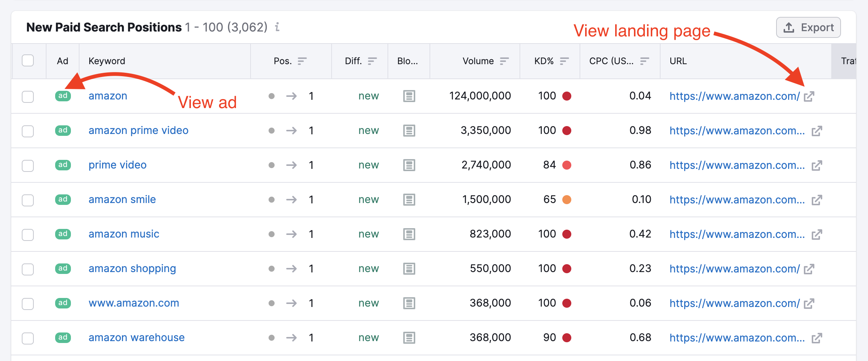Viewport: 868px width, 361px height.
Task: Check the amazon smile row checkbox
Action: pyautogui.click(x=28, y=200)
